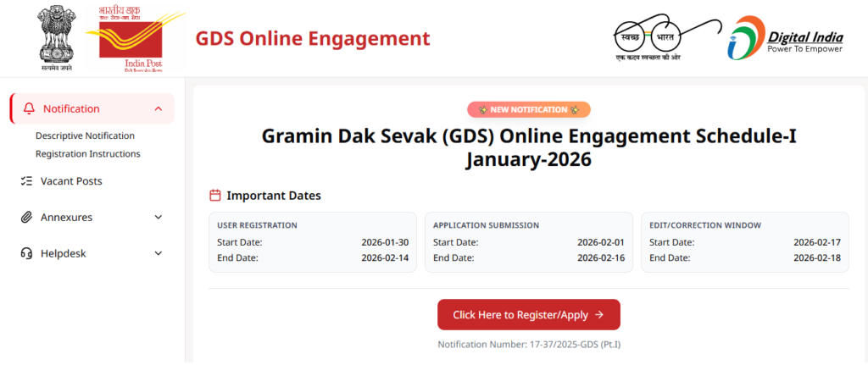Image resolution: width=868 pixels, height=365 pixels.
Task: Click the Important Dates calendar icon
Action: [x=215, y=196]
